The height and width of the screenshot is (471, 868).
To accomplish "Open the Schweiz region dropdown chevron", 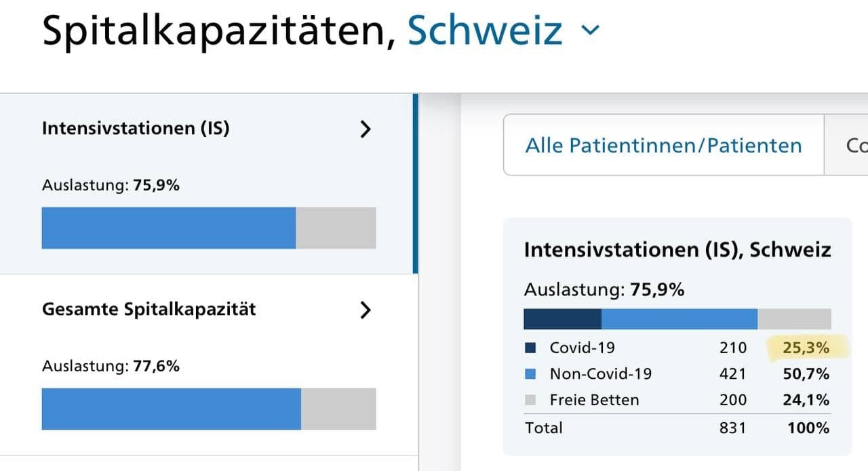I will [x=591, y=30].
